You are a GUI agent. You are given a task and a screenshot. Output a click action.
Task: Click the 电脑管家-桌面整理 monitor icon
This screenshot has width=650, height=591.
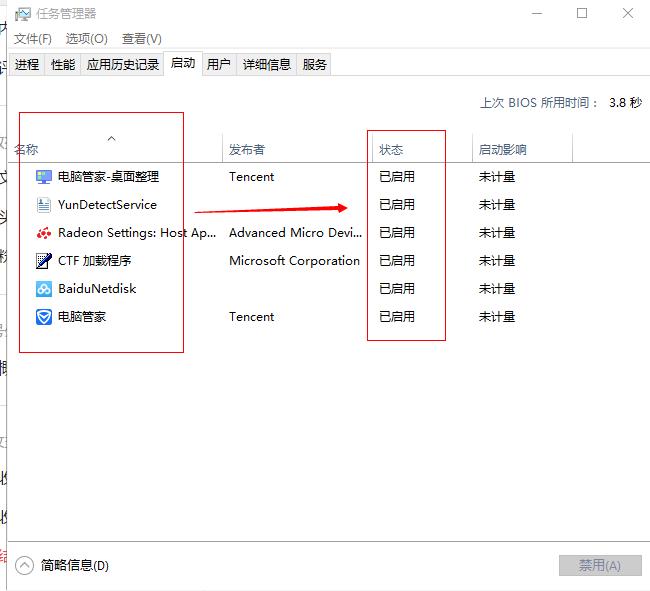44,177
